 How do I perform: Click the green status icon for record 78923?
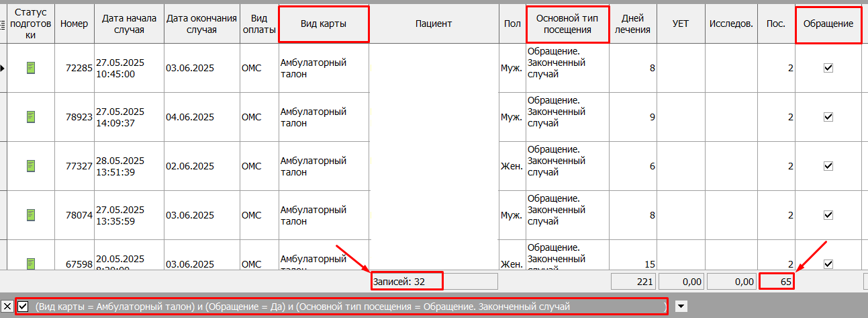coord(30,117)
